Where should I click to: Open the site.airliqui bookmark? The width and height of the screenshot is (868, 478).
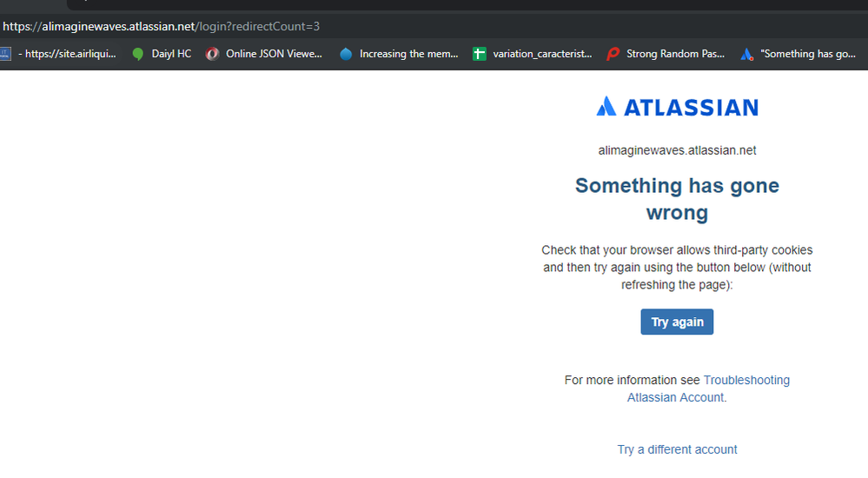(x=58, y=54)
